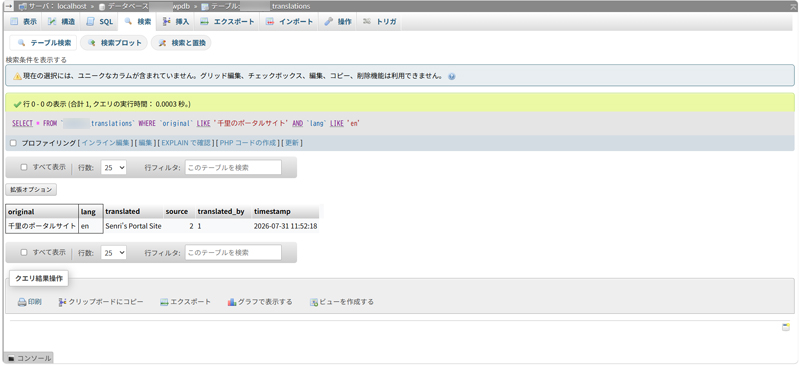Select the 検索 tab
Screen dimensions: 800x365
137,22
